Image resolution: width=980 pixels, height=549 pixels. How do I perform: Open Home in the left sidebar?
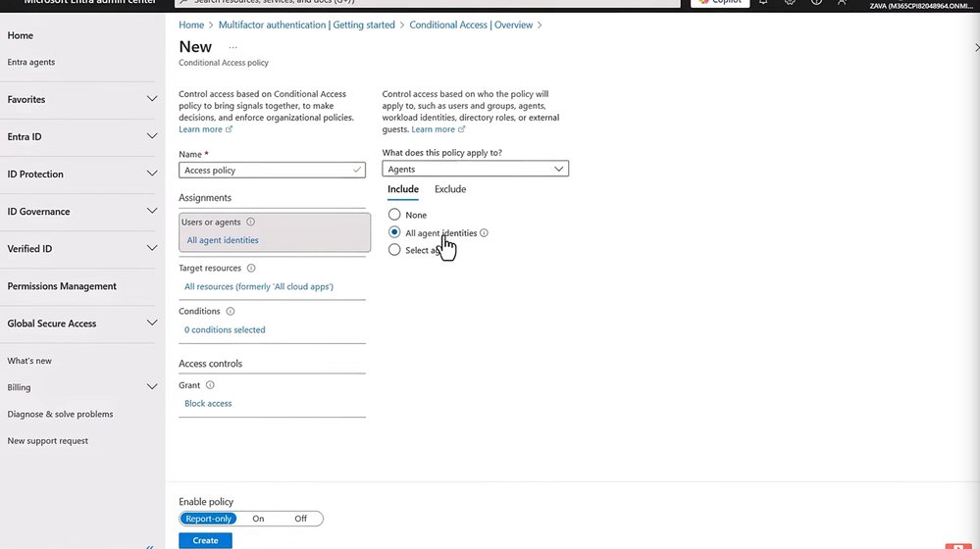[20, 35]
